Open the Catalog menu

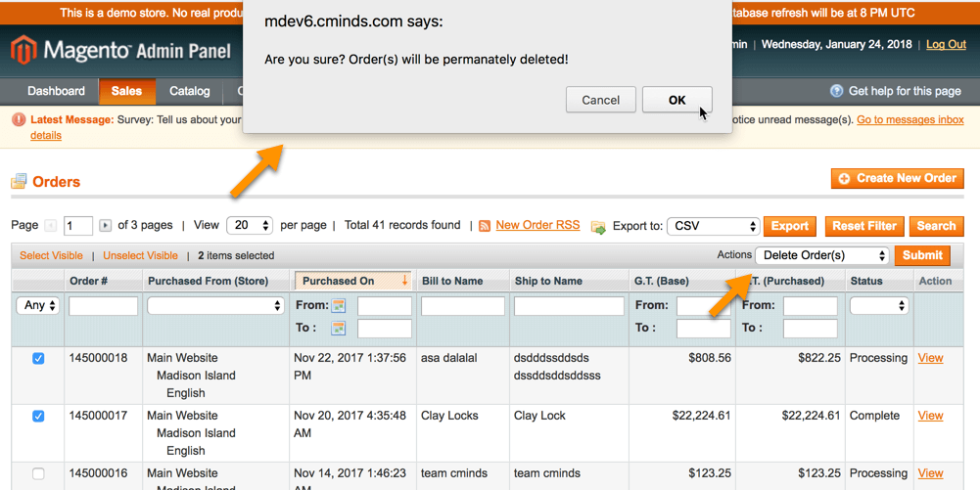189,91
